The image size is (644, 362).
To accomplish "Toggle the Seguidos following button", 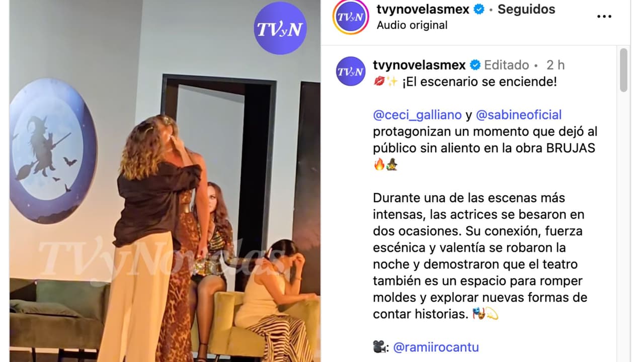I will [x=526, y=9].
